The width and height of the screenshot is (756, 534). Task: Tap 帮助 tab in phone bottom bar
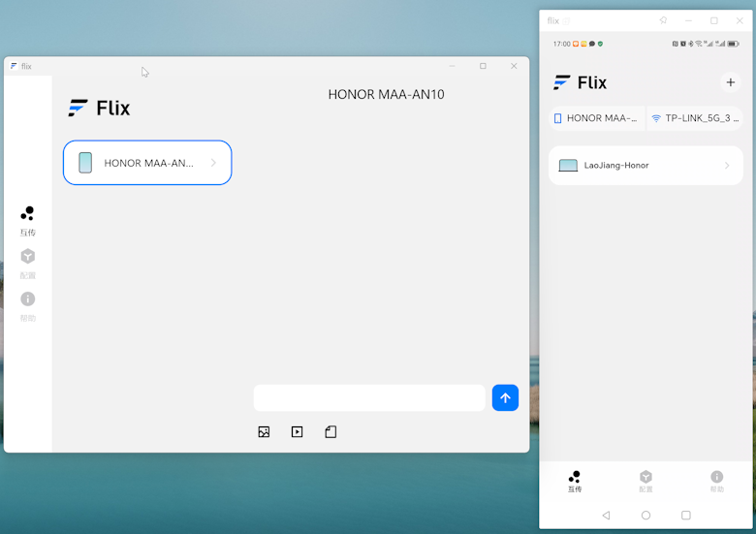[716, 482]
